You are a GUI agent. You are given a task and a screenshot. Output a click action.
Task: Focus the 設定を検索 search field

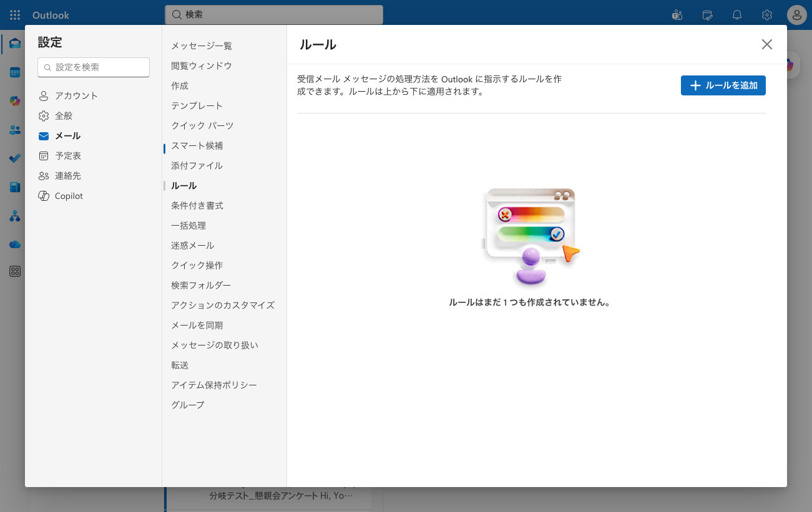[94, 67]
